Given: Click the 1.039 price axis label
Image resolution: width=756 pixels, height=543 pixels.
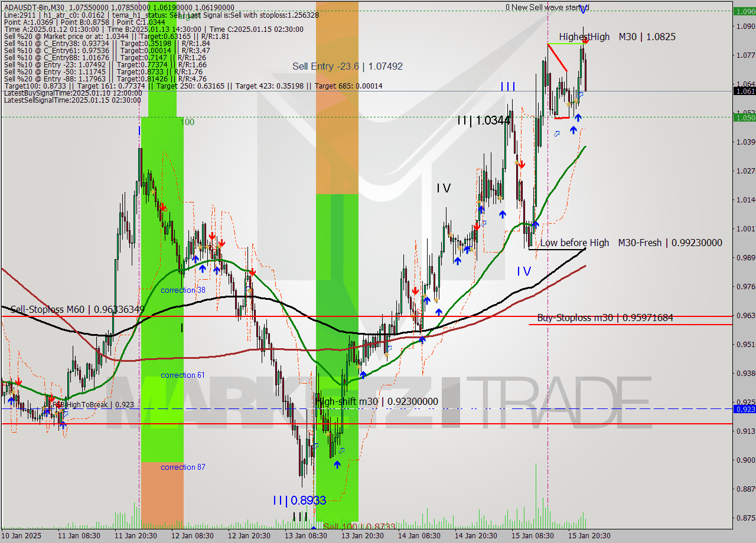Looking at the screenshot, I should pyautogui.click(x=745, y=142).
